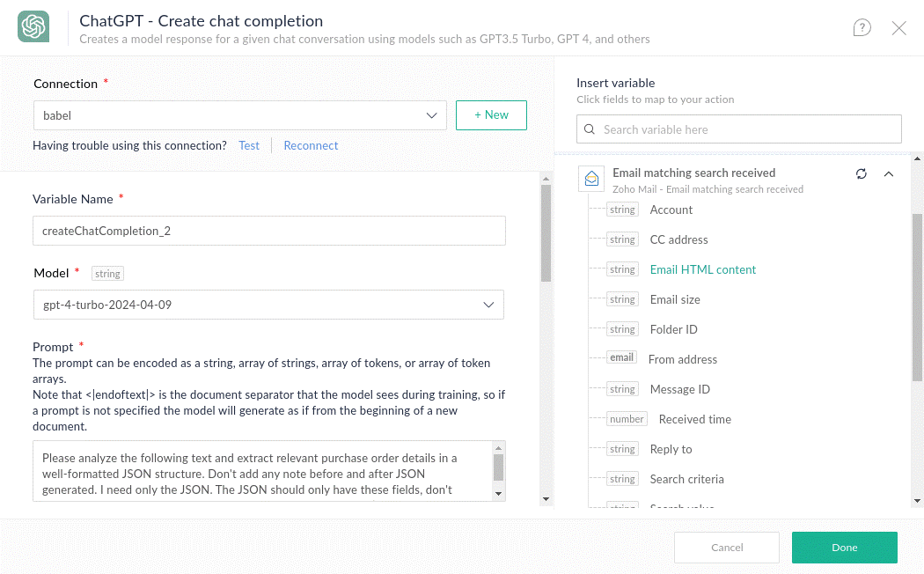The image size is (924, 574).
Task: Click the Cancel button
Action: tap(726, 548)
